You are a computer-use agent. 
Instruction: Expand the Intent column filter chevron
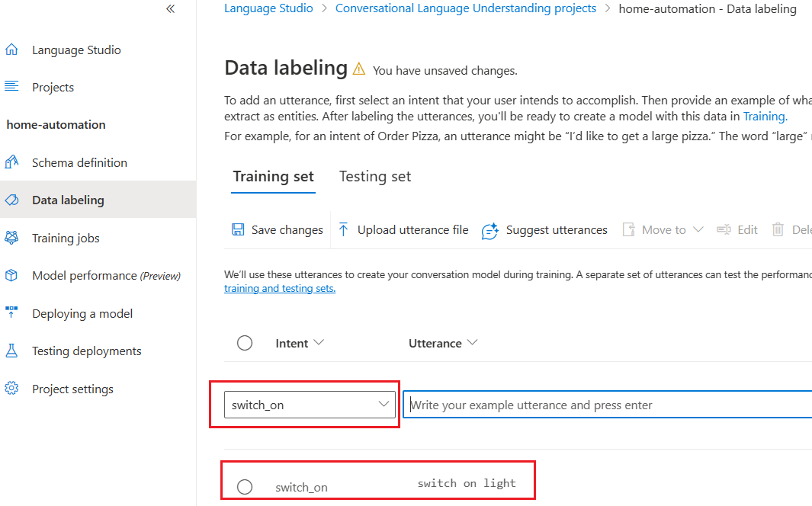point(319,342)
